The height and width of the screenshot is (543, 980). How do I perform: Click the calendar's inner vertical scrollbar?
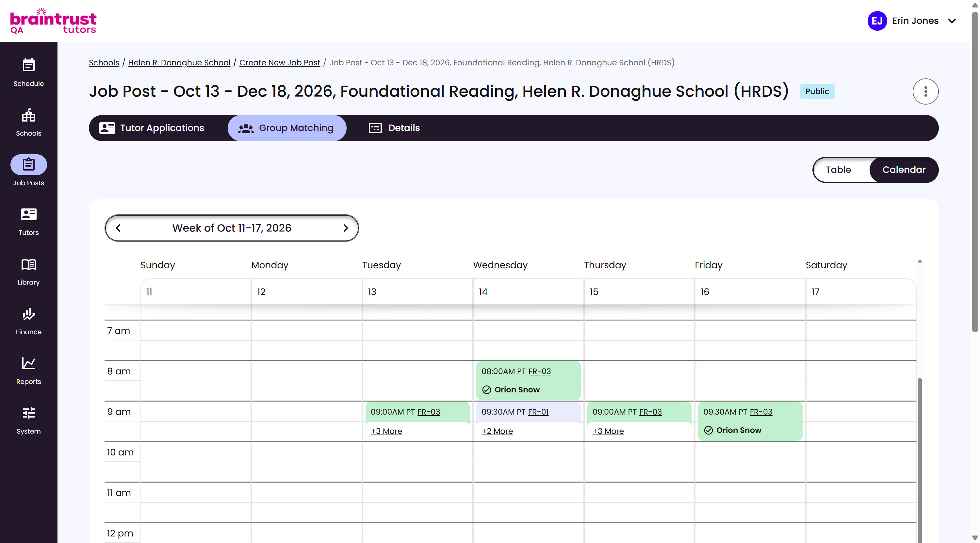click(x=920, y=460)
